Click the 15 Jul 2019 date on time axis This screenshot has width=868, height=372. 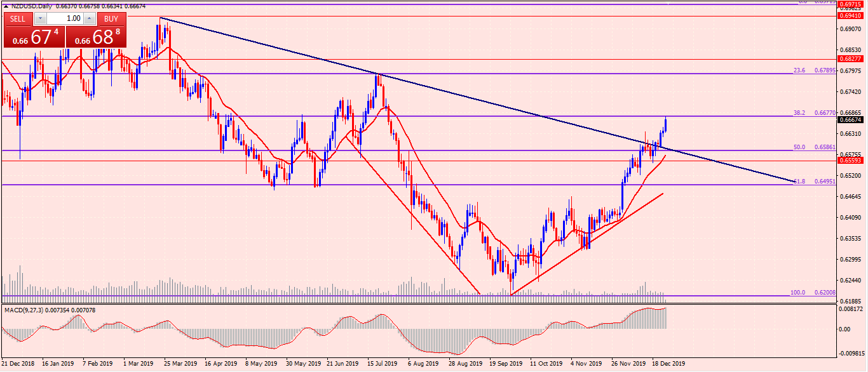pos(381,364)
